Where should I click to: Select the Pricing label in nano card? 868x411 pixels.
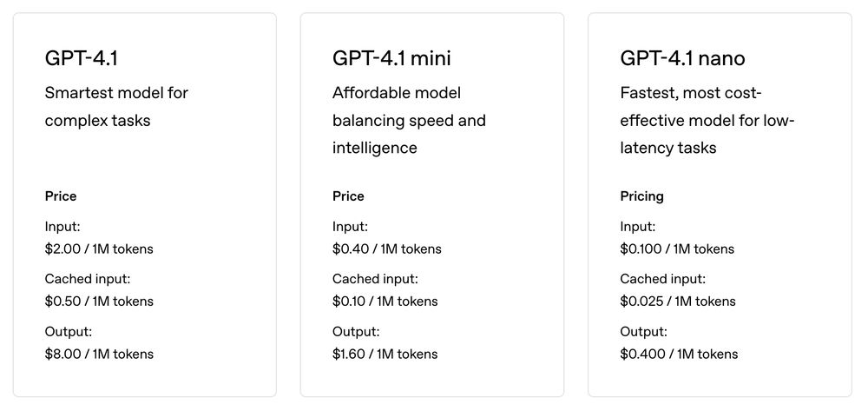[641, 196]
